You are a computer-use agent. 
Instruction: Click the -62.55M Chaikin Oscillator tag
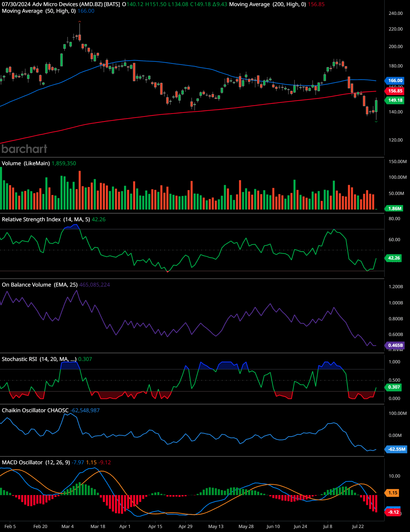pyautogui.click(x=396, y=449)
